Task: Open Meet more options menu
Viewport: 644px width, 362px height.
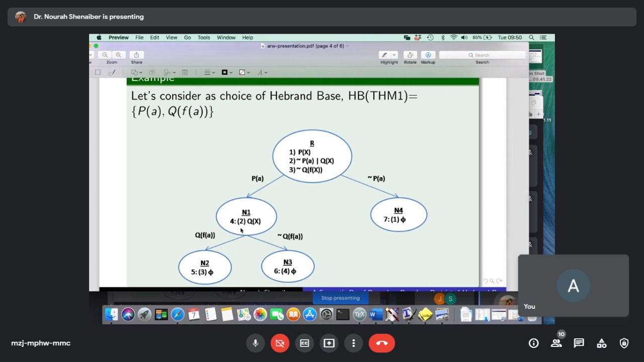Action: (354, 343)
